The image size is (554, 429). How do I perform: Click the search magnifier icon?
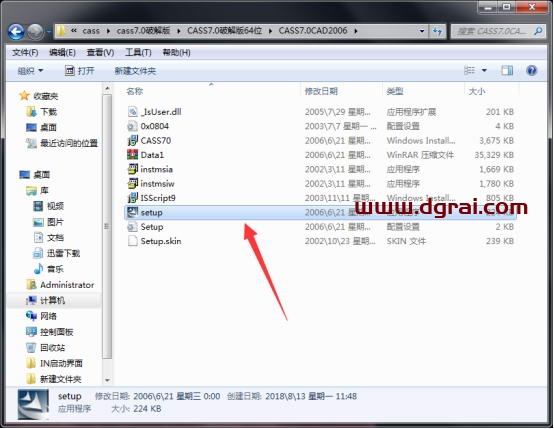tap(538, 31)
